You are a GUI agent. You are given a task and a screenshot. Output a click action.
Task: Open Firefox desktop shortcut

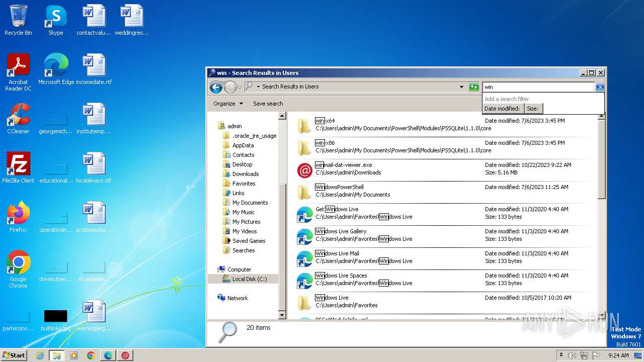(x=18, y=217)
